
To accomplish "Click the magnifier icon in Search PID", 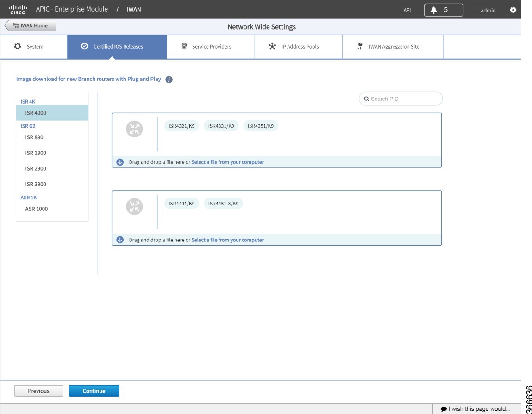I will [x=366, y=99].
